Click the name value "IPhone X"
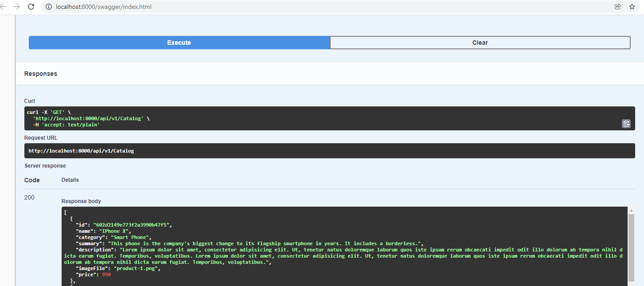 [114, 231]
